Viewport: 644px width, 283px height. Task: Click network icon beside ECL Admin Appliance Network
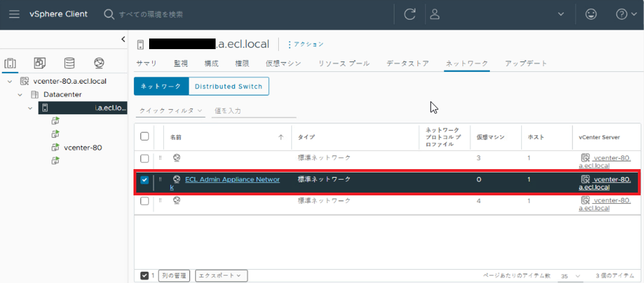[176, 179]
